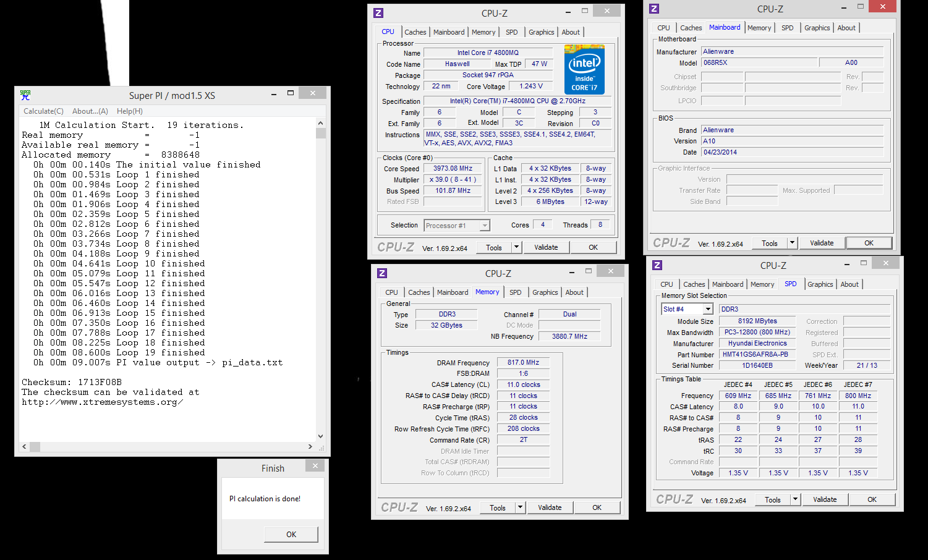
Task: Click Tools button in Memory window
Action: 498,507
